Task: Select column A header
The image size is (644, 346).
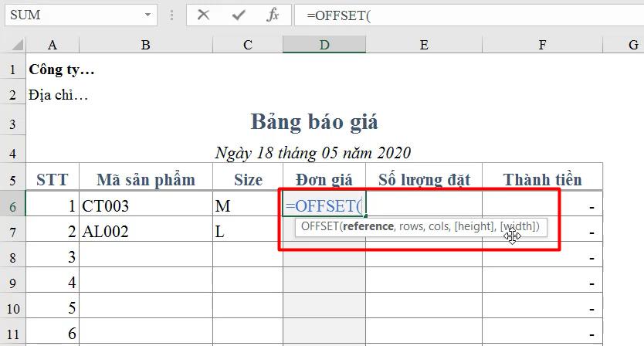Action: [x=53, y=45]
